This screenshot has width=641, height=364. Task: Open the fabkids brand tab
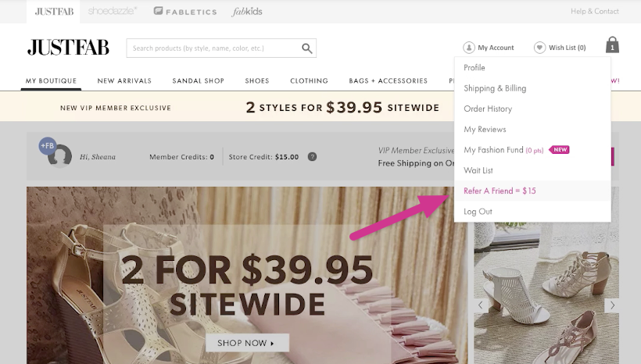pos(247,12)
